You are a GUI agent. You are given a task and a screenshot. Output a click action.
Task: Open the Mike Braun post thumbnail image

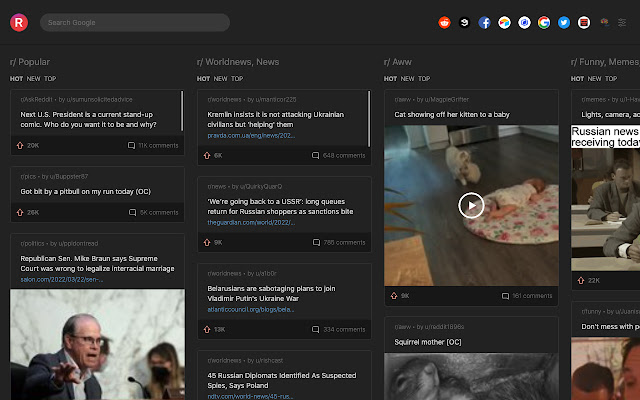tap(97, 343)
